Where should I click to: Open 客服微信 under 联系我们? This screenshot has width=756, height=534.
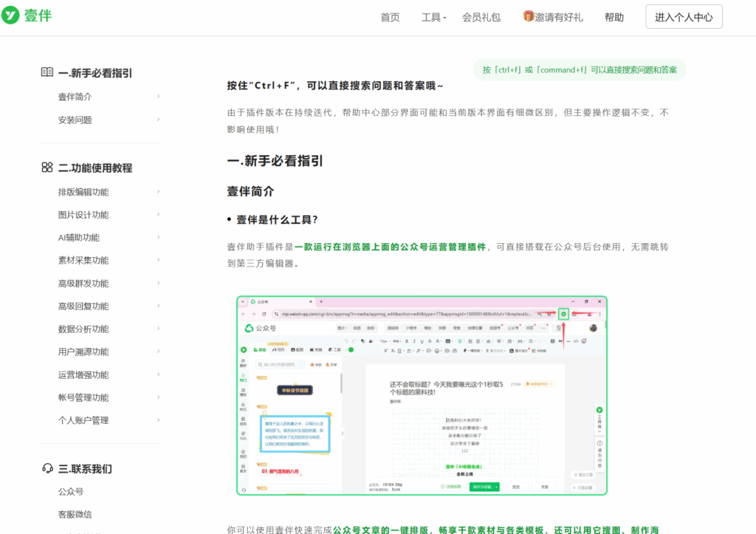point(75,514)
